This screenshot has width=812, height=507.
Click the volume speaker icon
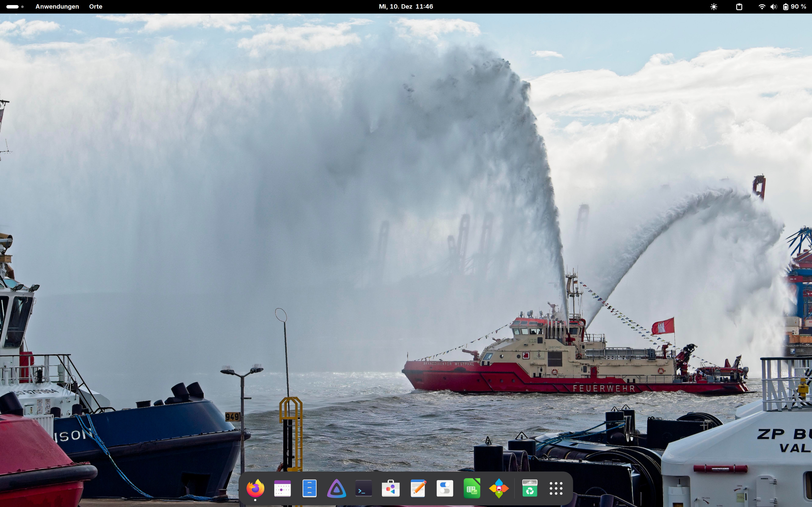coord(773,7)
